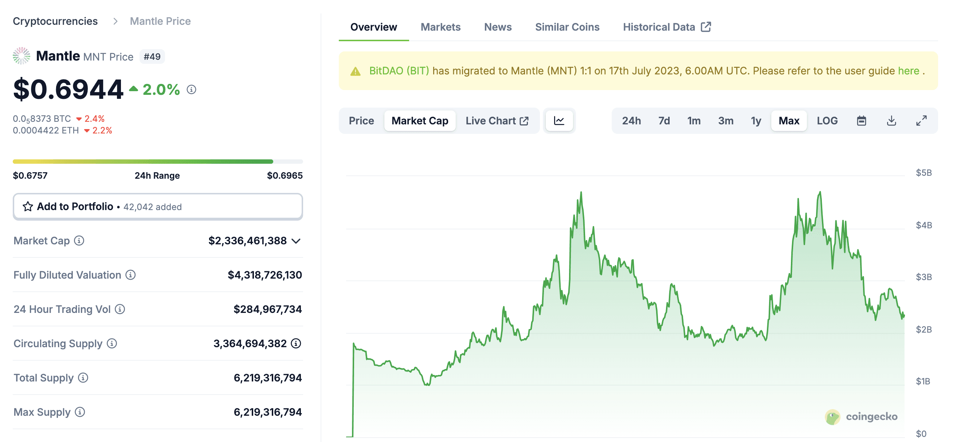Open the Similar Coins tab
Screen dimensions: 980x442
tap(567, 27)
